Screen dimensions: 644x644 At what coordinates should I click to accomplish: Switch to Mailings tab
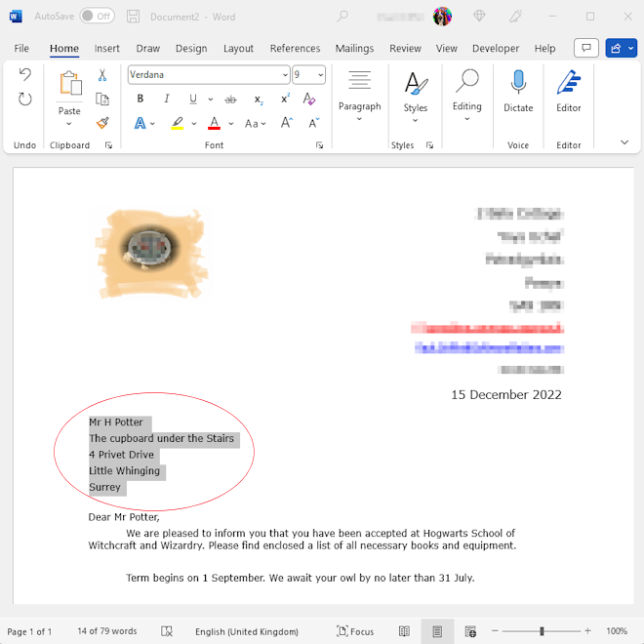tap(354, 48)
